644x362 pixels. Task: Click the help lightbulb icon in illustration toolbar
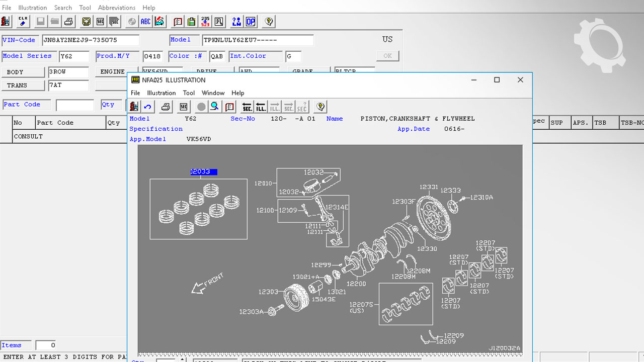click(320, 107)
